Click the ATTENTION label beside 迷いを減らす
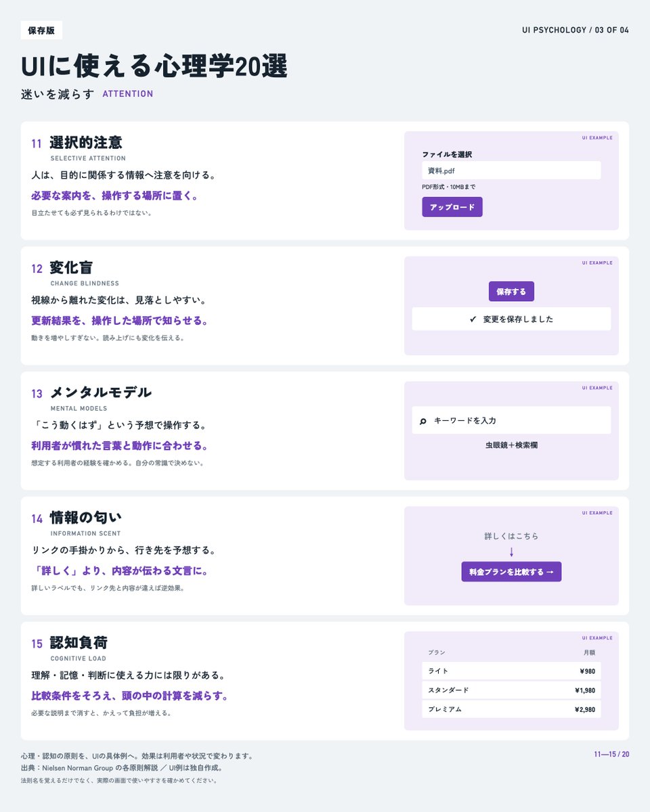Image resolution: width=650 pixels, height=812 pixels. click(128, 94)
